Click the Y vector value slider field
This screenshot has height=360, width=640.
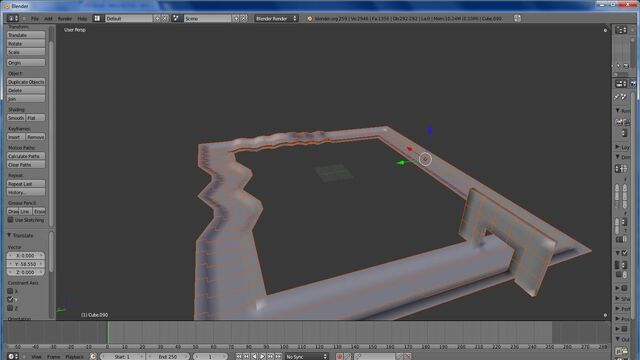click(x=25, y=264)
